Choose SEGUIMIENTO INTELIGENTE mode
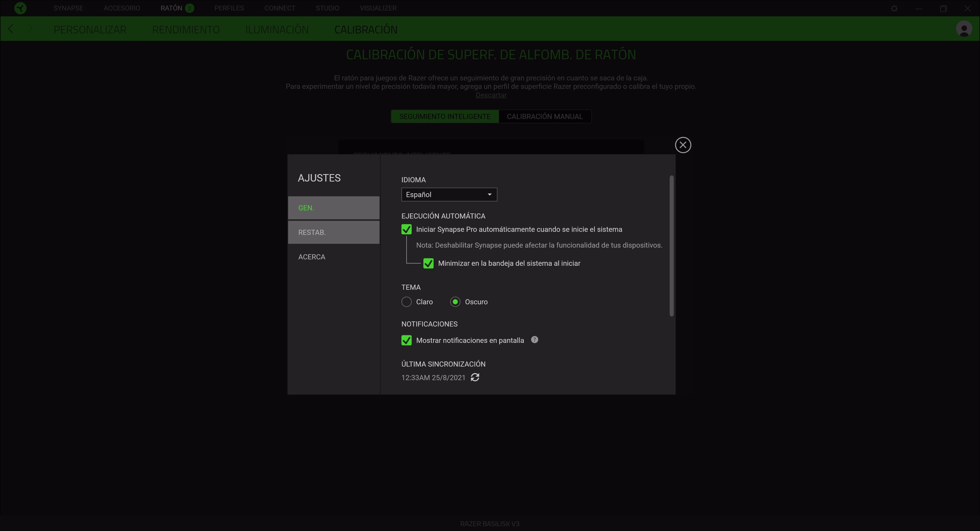980x531 pixels. tap(445, 116)
